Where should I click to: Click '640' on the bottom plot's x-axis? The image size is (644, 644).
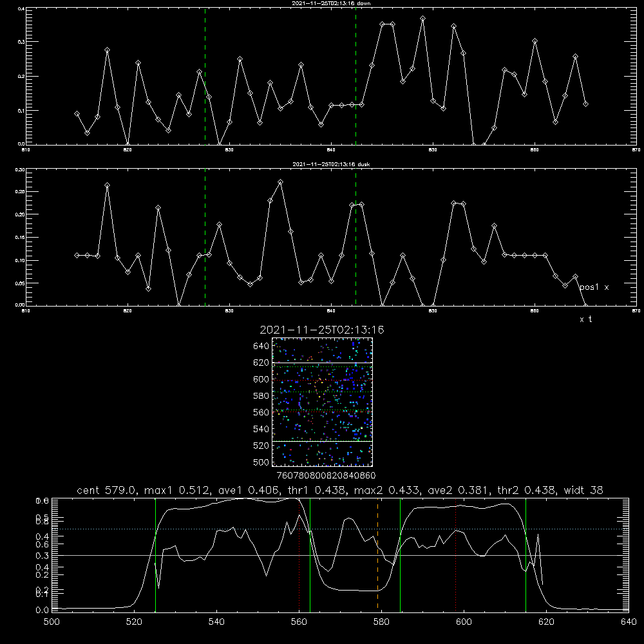tap(629, 622)
